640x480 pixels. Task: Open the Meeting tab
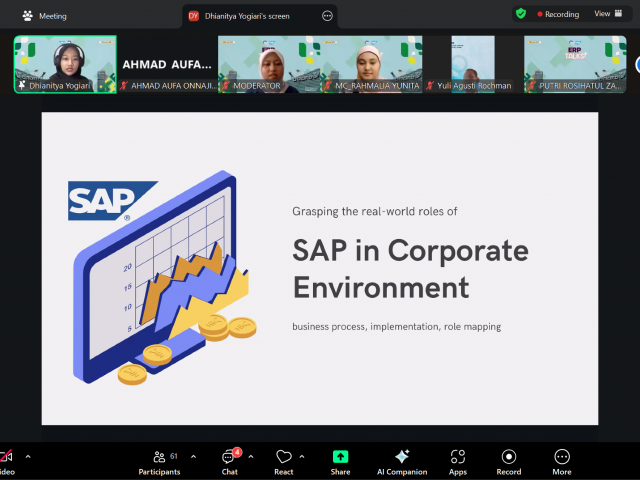(x=44, y=16)
